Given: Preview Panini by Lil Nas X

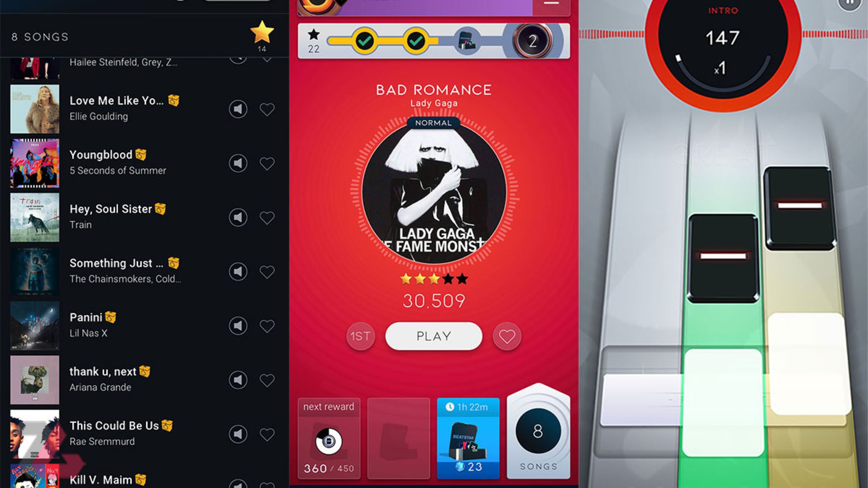Looking at the screenshot, I should pos(238,326).
